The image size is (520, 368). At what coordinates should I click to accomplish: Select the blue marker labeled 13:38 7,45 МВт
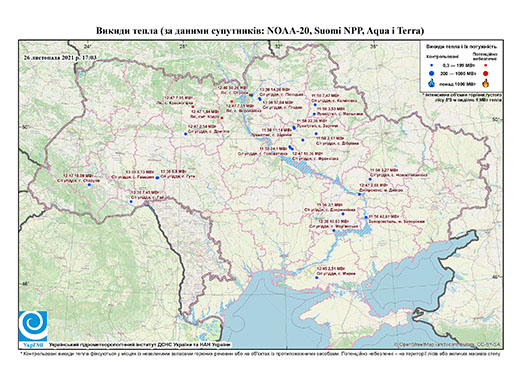coord(131,201)
